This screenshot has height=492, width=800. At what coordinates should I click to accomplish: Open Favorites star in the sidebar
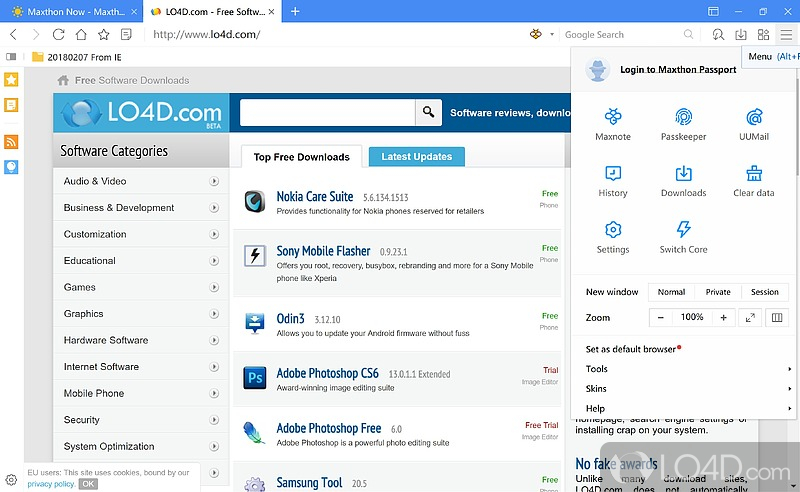(11, 79)
